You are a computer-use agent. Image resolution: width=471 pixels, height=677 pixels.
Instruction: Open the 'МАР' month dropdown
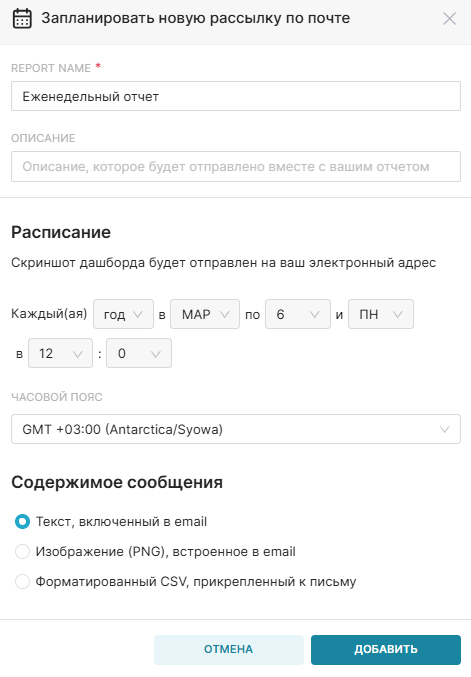(205, 314)
